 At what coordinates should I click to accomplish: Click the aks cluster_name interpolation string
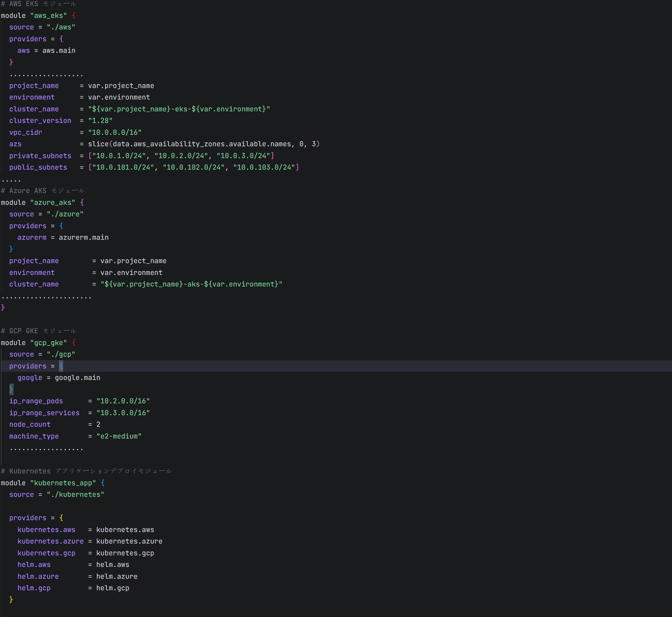(x=191, y=284)
